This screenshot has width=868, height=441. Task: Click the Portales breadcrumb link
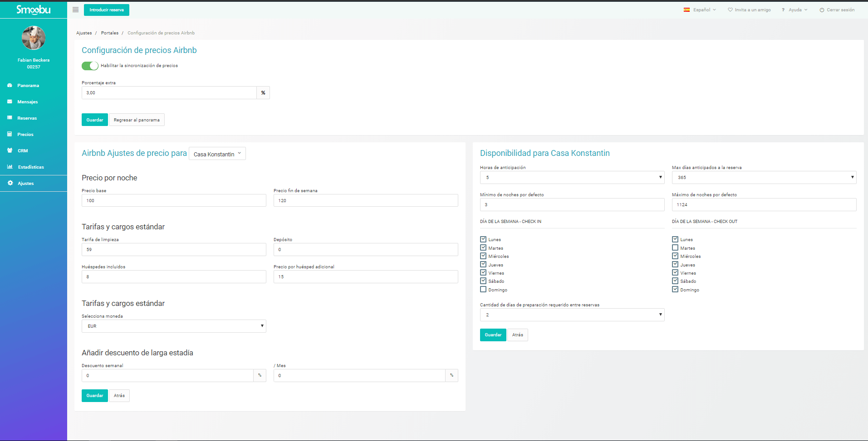pyautogui.click(x=110, y=33)
